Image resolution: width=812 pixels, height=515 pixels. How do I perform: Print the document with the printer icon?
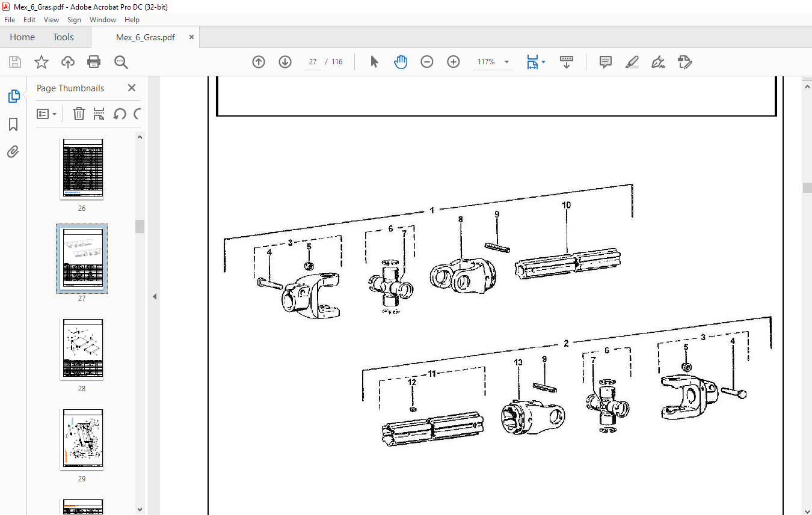(x=94, y=62)
